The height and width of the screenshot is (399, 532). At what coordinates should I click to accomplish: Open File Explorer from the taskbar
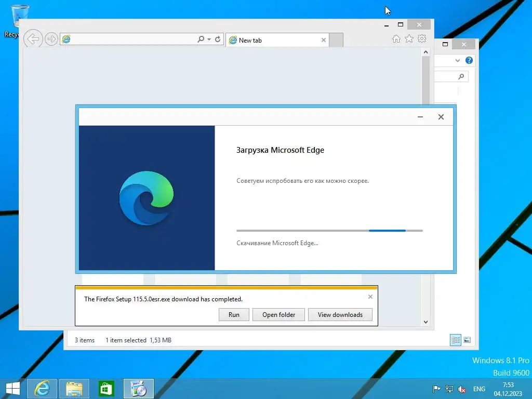[74, 389]
